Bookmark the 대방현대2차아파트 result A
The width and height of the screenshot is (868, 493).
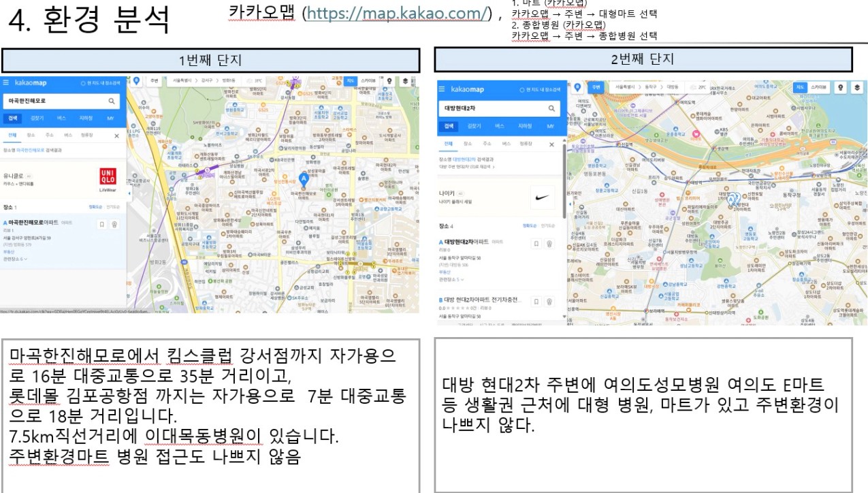536,243
